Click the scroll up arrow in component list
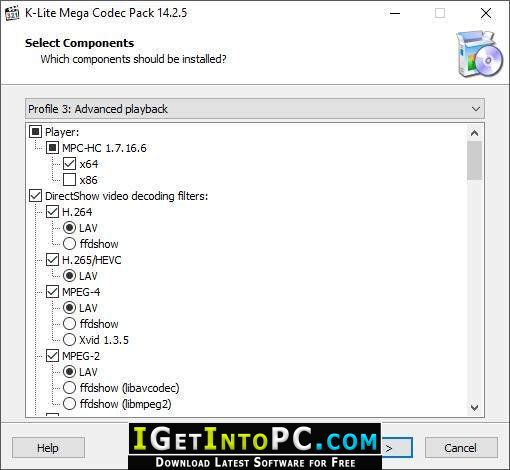 (474, 133)
